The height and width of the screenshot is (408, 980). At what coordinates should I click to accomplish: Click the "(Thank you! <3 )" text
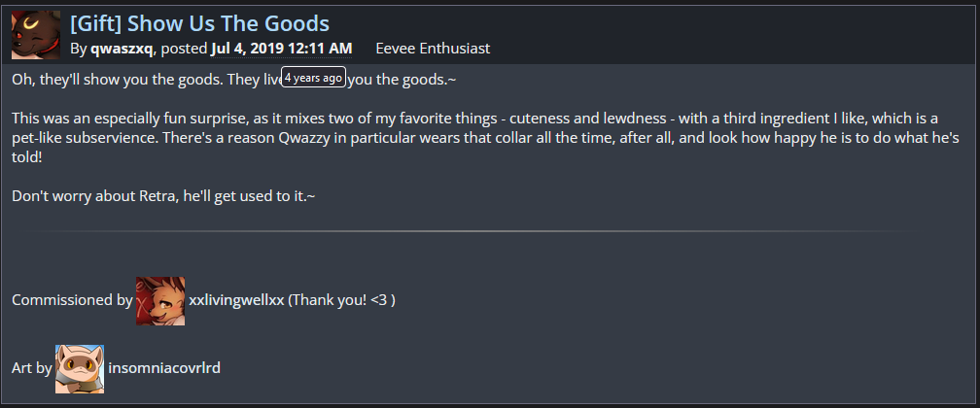(341, 300)
